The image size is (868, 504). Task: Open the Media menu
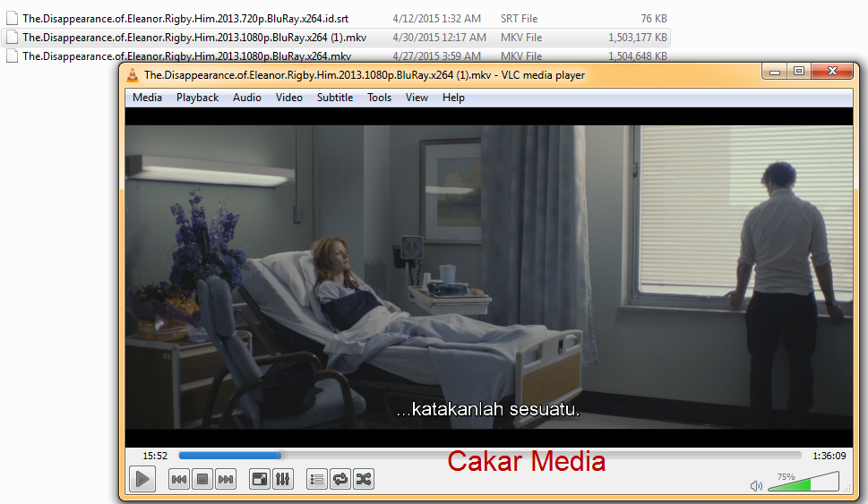click(x=147, y=98)
